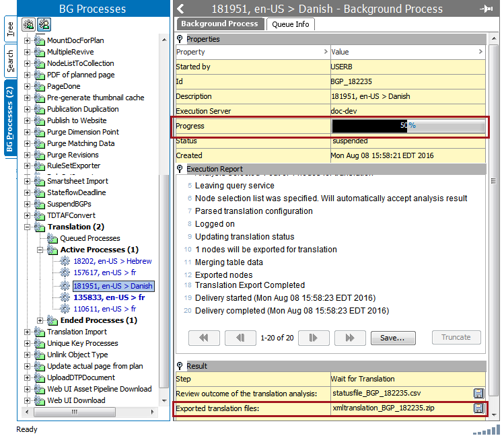Click the BGP_182235 Id value
Viewport: 504px width, 438px height.
click(351, 81)
